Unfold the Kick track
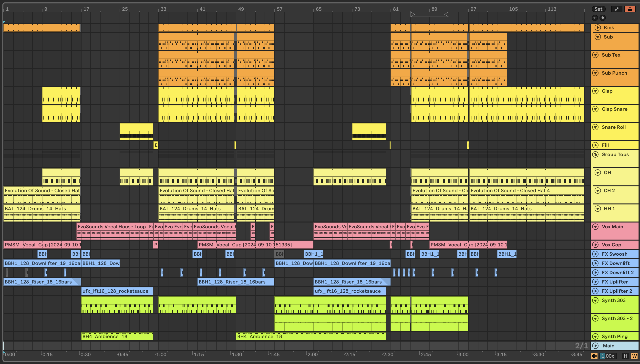 pos(598,28)
